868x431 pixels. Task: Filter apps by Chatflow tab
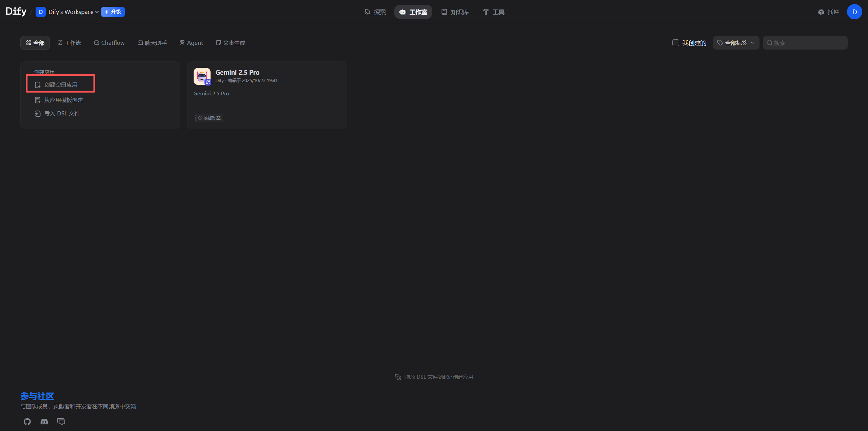click(109, 43)
